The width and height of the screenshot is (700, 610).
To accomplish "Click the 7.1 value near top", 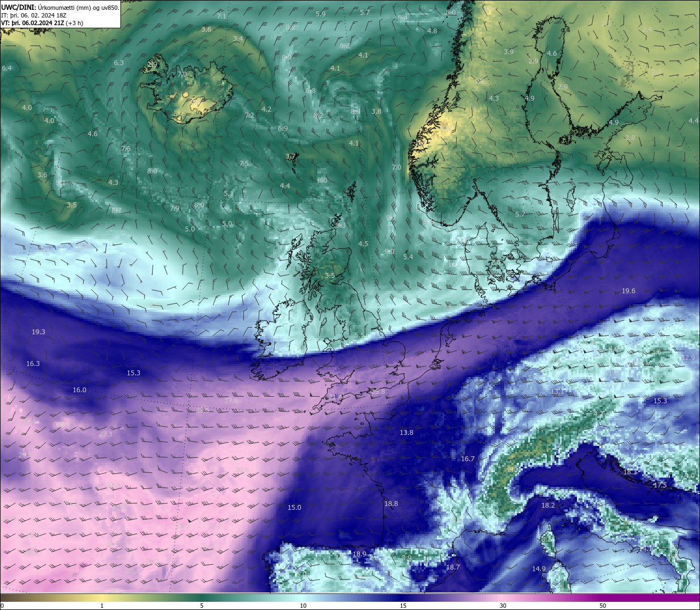I will click(x=221, y=16).
